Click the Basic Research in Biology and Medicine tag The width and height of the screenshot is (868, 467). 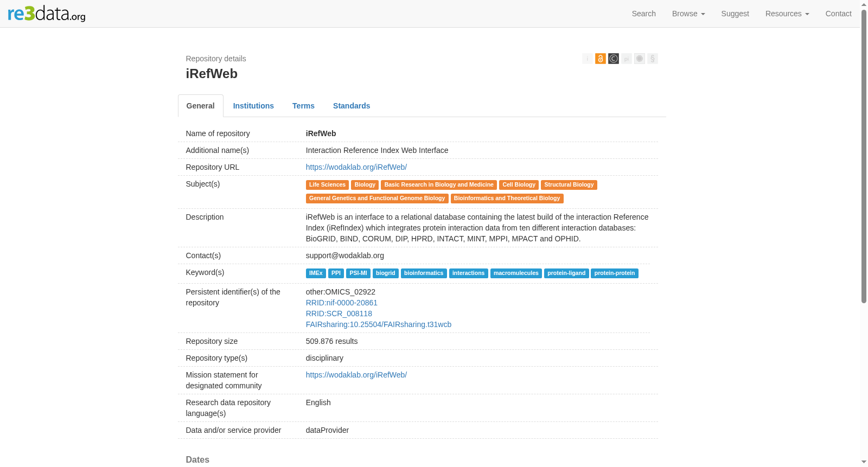[x=439, y=185]
